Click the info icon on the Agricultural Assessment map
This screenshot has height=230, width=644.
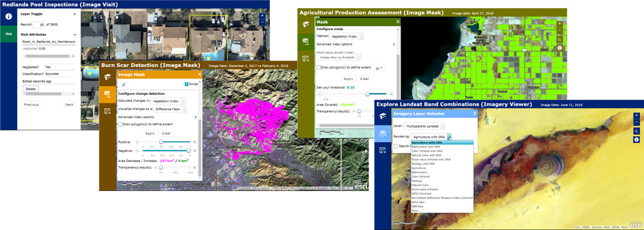click(559, 48)
